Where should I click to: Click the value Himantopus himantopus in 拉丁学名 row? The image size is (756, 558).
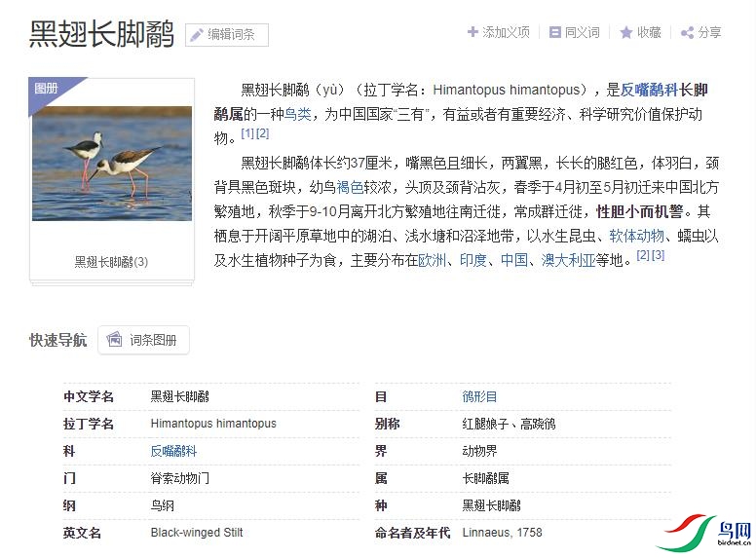click(x=213, y=424)
